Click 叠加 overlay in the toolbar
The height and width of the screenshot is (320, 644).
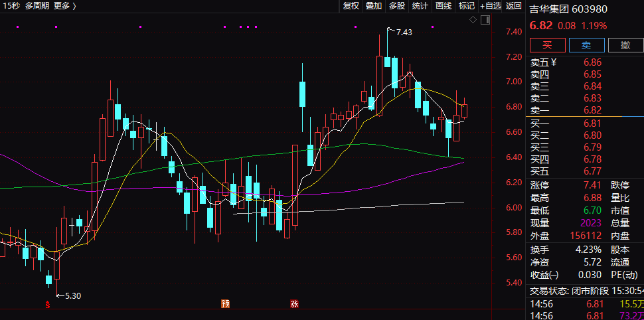coord(374,6)
